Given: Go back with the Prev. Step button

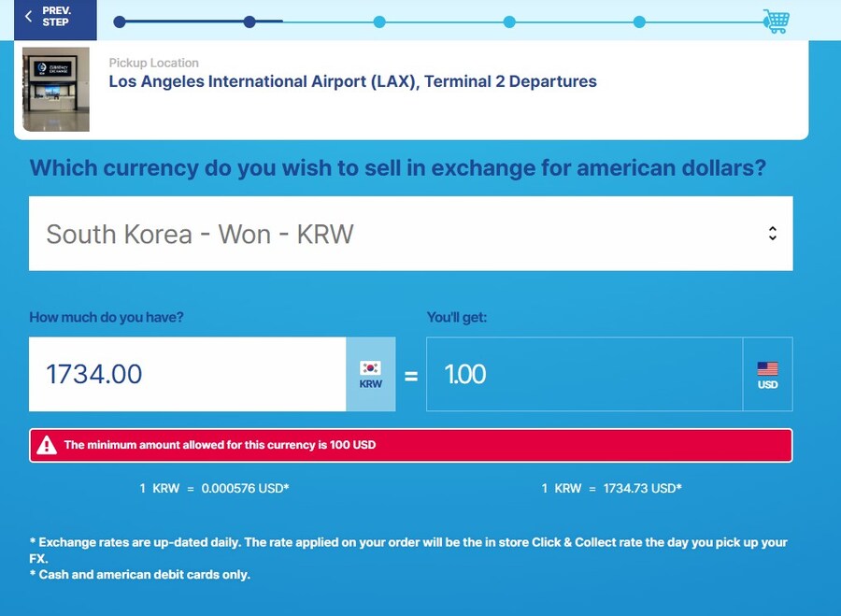Looking at the screenshot, I should [55, 17].
